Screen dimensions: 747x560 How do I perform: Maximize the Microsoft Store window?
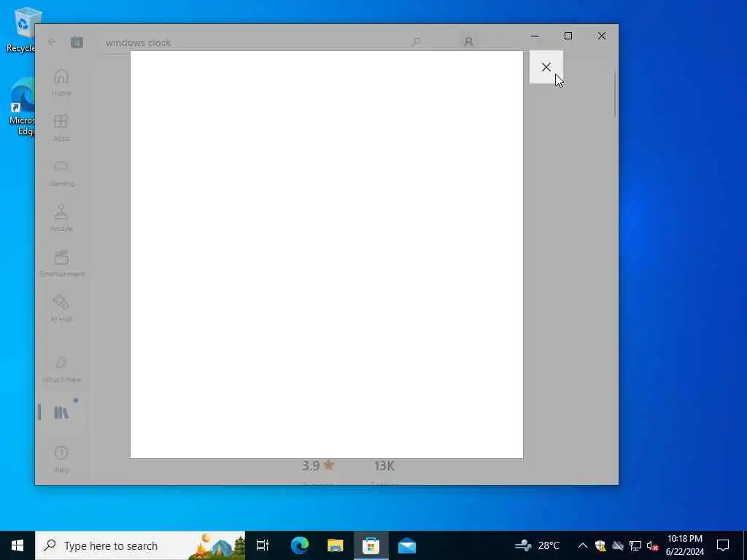click(x=568, y=36)
